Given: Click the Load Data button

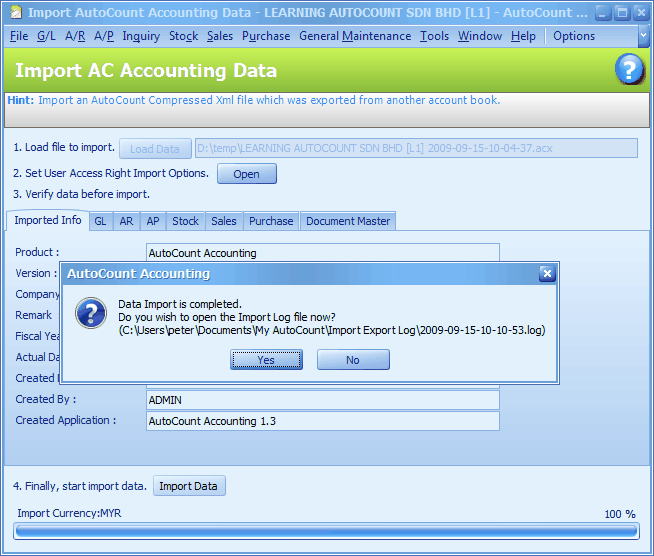Looking at the screenshot, I should tap(155, 149).
